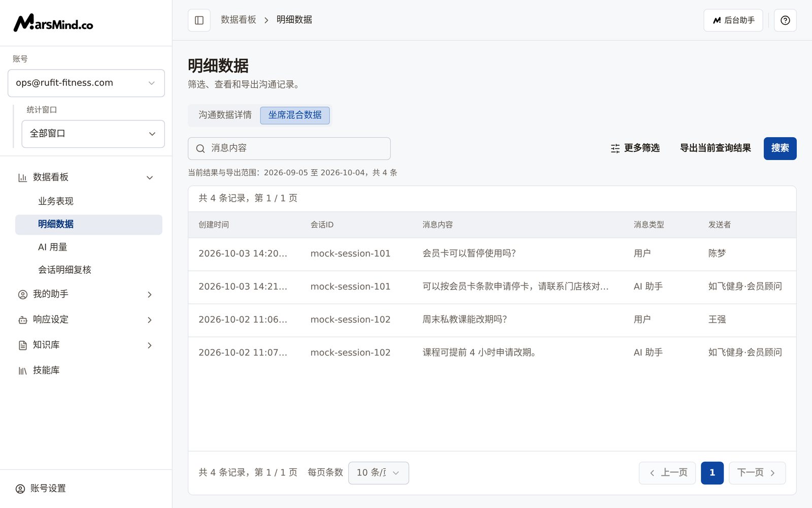This screenshot has height=508, width=812.
Task: Open the help question-mark icon
Action: coord(785,20)
